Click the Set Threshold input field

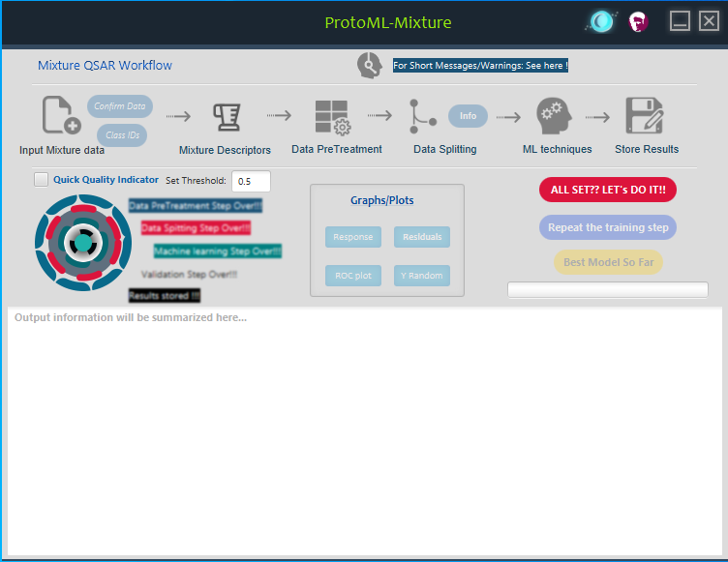pyautogui.click(x=251, y=181)
